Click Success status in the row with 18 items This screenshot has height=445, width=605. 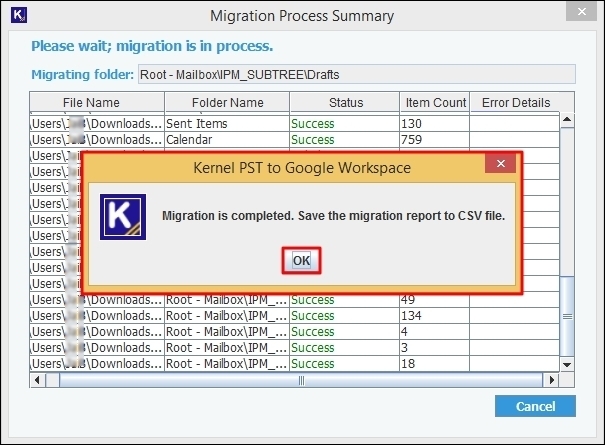click(345, 363)
